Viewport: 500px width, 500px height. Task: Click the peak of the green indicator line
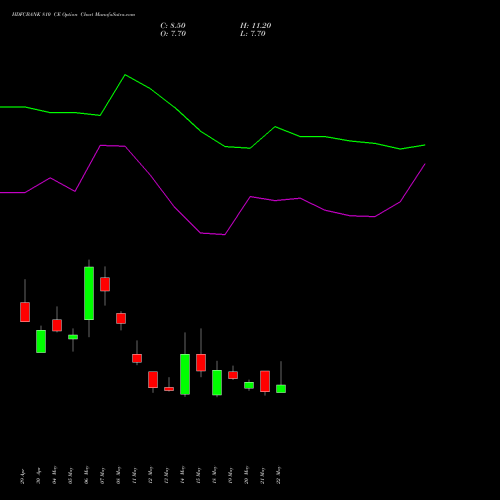pyautogui.click(x=125, y=75)
